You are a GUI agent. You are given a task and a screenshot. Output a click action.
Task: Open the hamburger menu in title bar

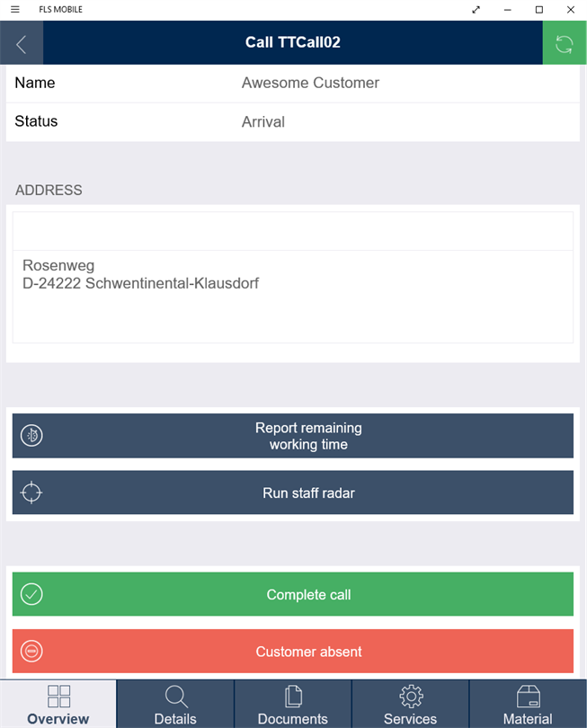(15, 9)
